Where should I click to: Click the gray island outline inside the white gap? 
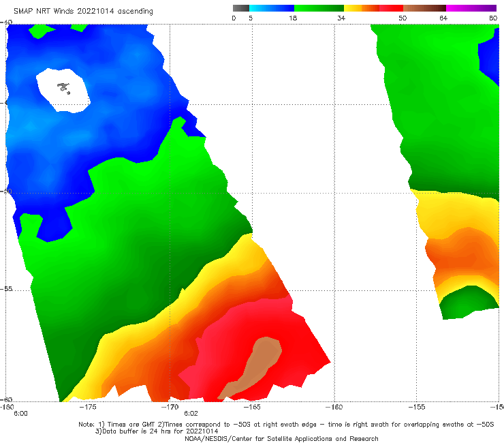[x=63, y=88]
